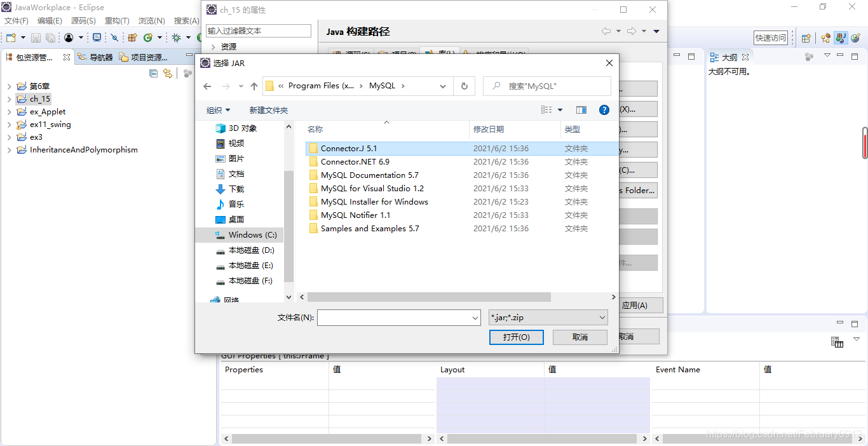
Task: Open the 文件名 combo box dropdown arrow
Action: click(x=475, y=318)
